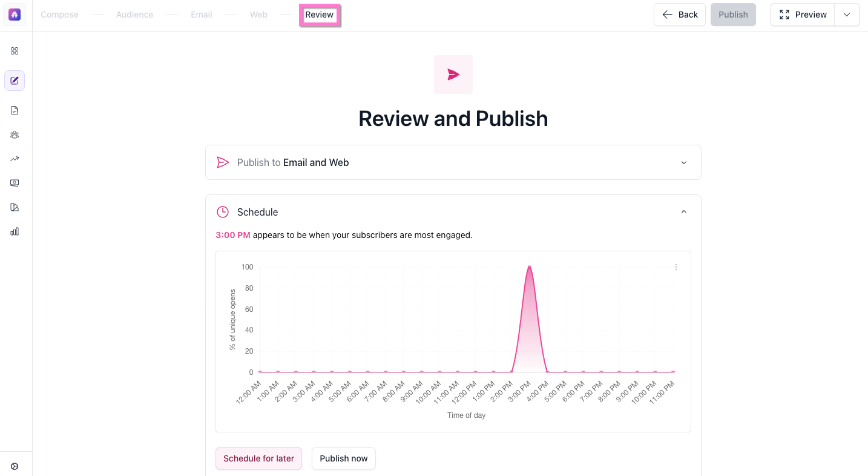This screenshot has width=868, height=476.
Task: Collapse the Schedule section chevron
Action: point(684,212)
